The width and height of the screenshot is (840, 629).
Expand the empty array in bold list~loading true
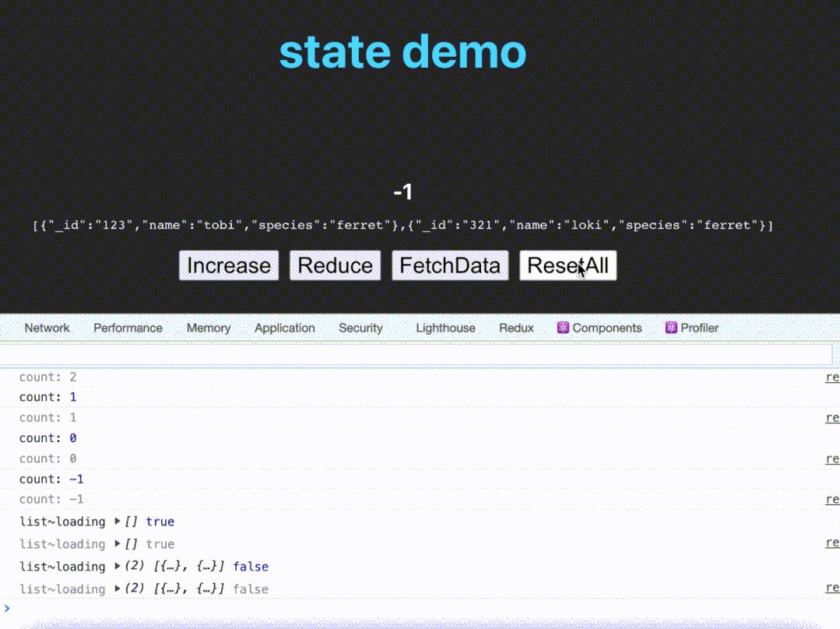[118, 522]
